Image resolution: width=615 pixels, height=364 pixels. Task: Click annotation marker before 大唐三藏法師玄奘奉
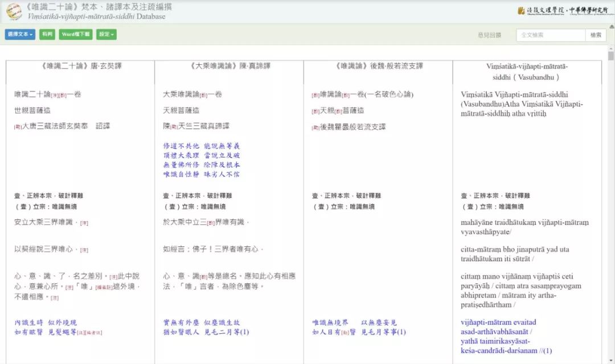click(18, 127)
